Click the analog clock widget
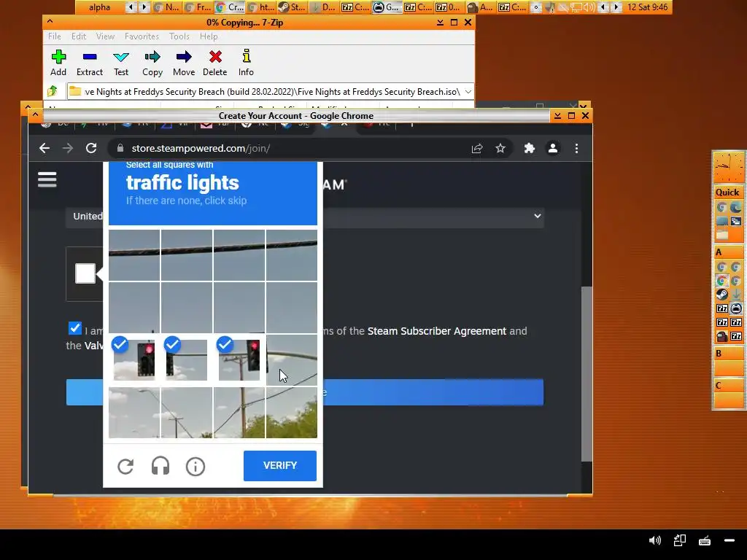 pyautogui.click(x=728, y=167)
